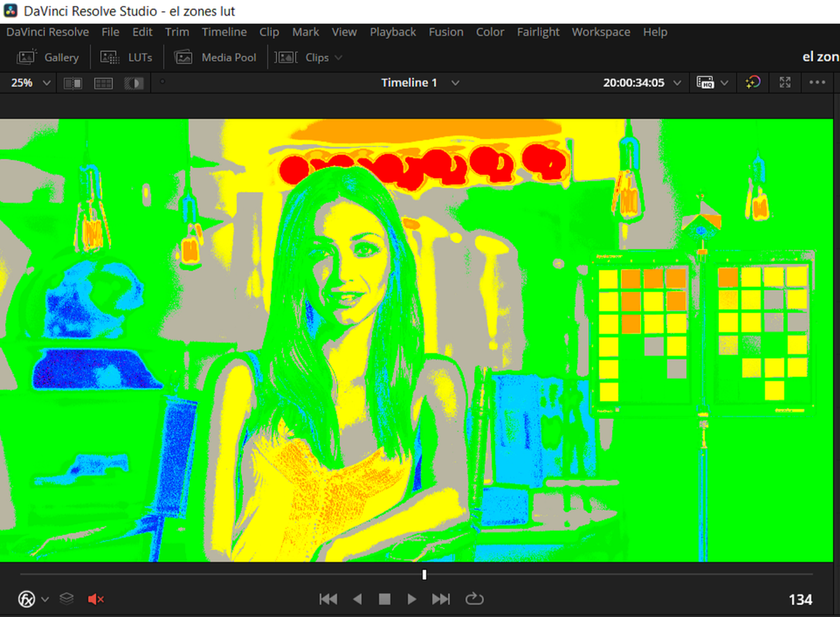Show the Media Pool

pyautogui.click(x=215, y=57)
